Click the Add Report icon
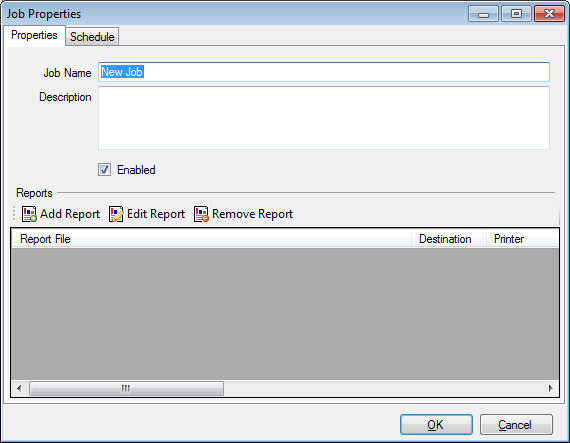 pos(29,214)
